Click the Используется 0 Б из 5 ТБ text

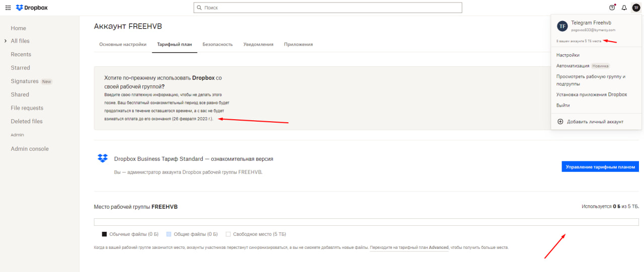tap(610, 207)
